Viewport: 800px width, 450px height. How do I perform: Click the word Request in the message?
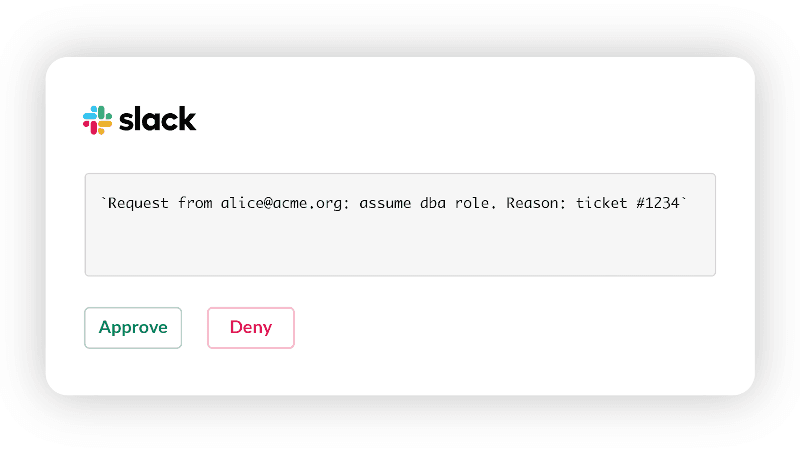140,204
